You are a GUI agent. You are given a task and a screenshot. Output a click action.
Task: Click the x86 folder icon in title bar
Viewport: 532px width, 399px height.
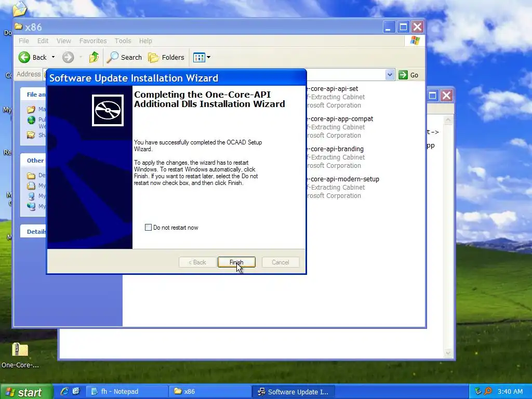point(19,26)
